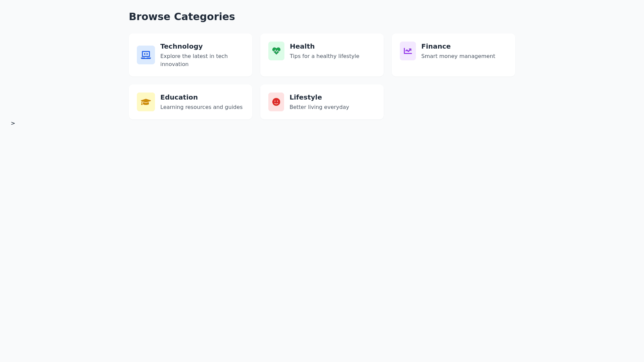Click 'Tips for a healthy lifestyle' text
Viewport: 644px width, 362px height.
point(324,56)
